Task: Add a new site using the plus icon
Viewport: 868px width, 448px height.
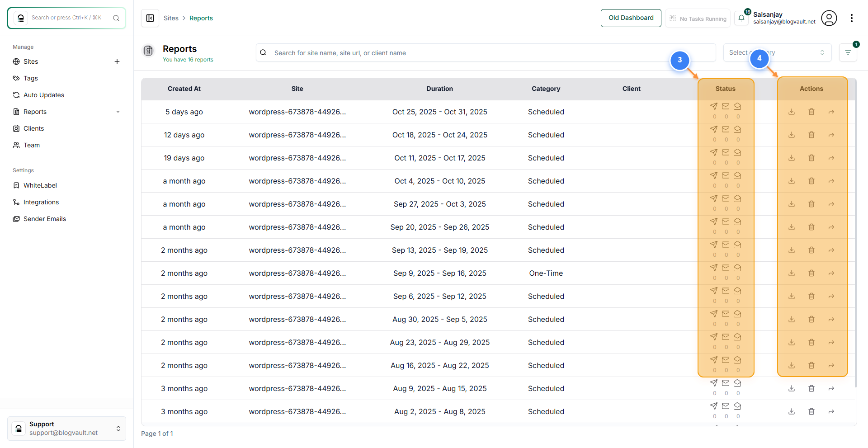Action: pyautogui.click(x=117, y=61)
